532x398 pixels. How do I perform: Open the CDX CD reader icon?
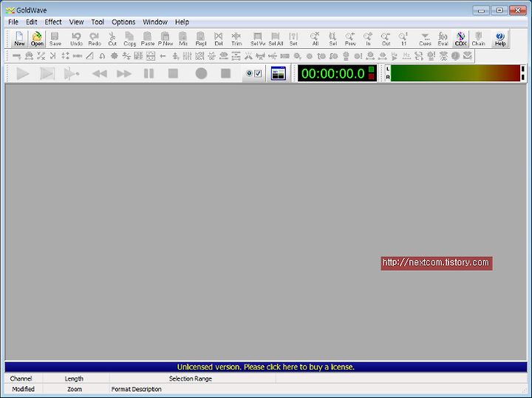460,38
